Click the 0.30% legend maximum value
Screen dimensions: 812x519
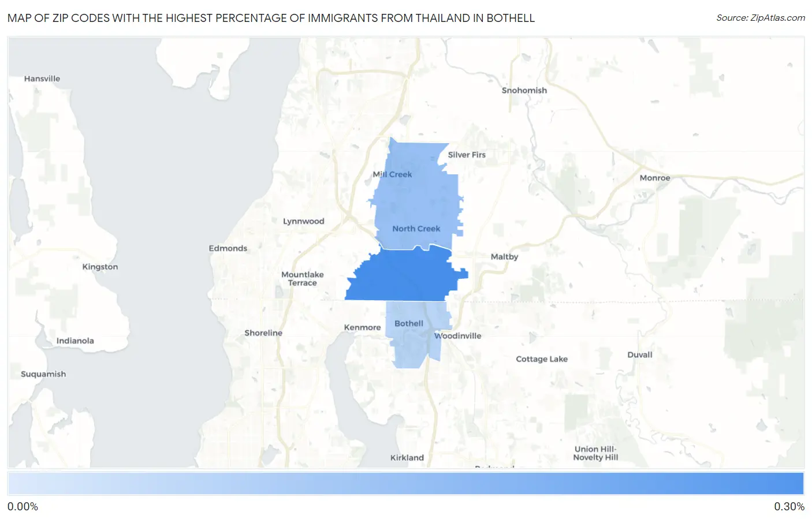click(x=789, y=506)
